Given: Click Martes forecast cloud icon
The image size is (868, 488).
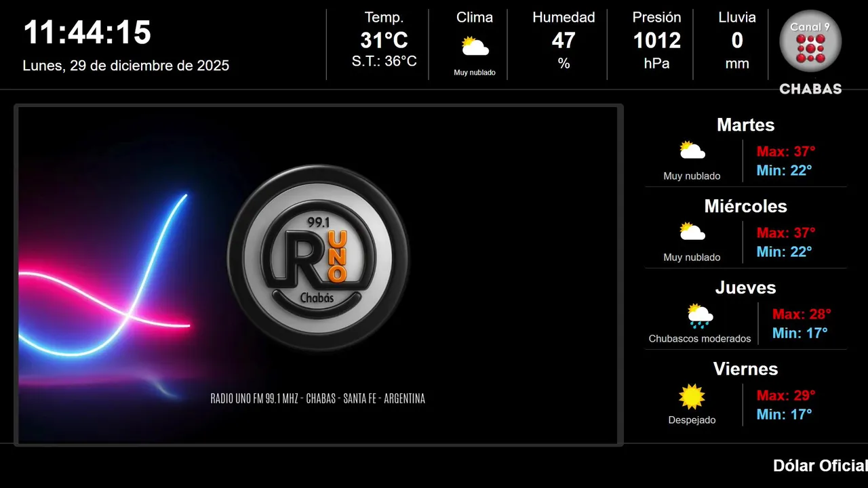Looking at the screenshot, I should click(692, 150).
